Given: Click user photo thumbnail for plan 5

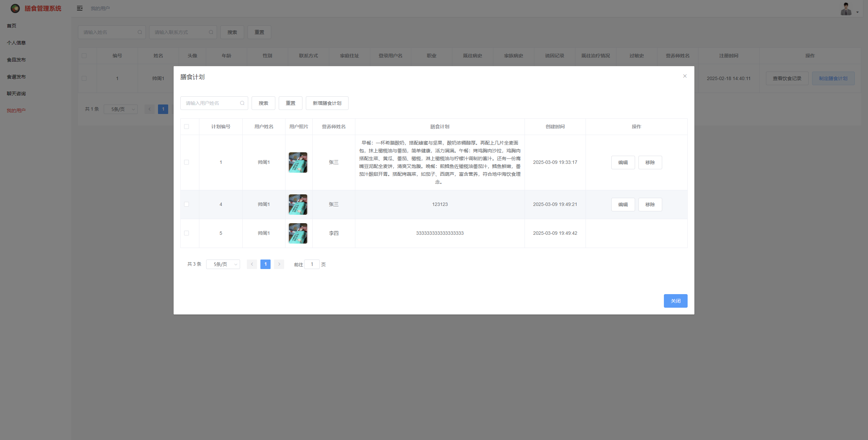Looking at the screenshot, I should 298,233.
